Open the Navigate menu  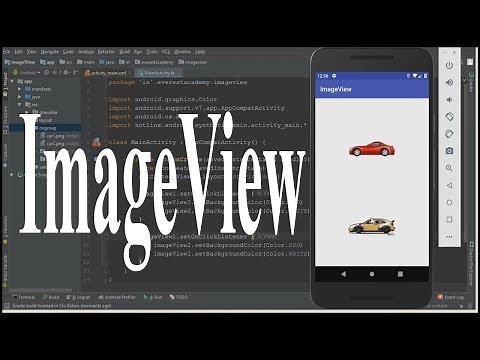coord(49,52)
